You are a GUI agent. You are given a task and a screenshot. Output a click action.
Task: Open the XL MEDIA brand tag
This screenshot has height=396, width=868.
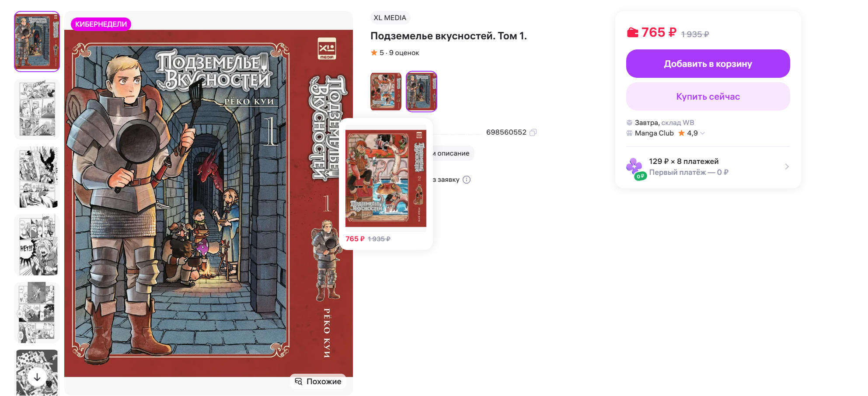pyautogui.click(x=390, y=18)
